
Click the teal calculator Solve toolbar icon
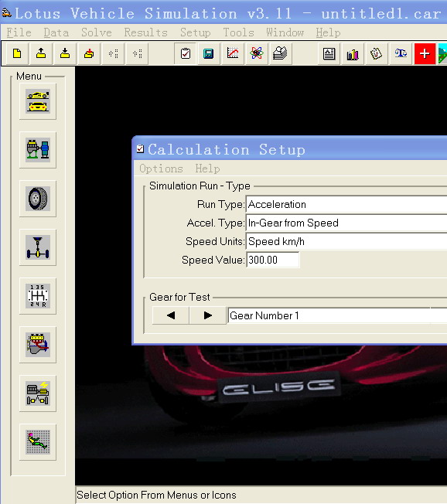(209, 53)
